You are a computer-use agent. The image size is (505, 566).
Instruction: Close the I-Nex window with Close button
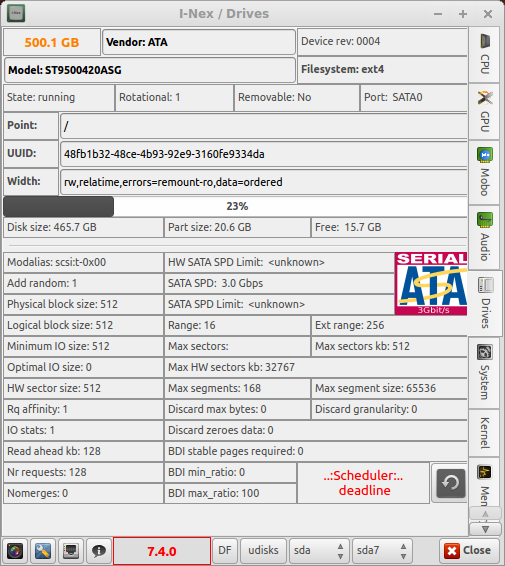coord(470,551)
